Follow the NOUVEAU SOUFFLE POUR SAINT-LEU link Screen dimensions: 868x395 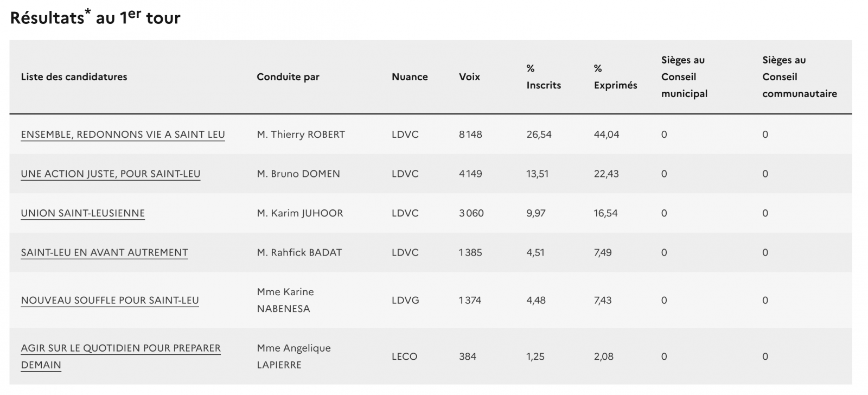pos(110,301)
